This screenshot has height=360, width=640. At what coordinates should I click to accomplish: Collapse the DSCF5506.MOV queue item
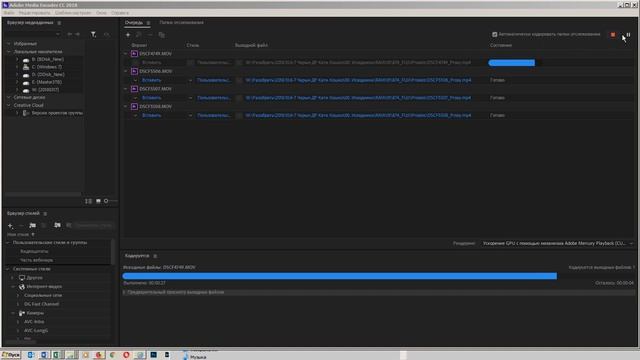[x=126, y=71]
